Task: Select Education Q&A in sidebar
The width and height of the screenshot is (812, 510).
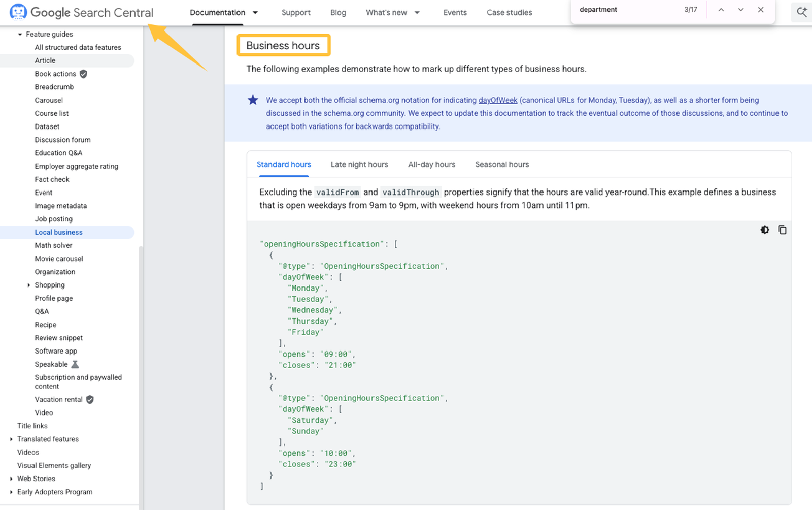Action: click(58, 153)
